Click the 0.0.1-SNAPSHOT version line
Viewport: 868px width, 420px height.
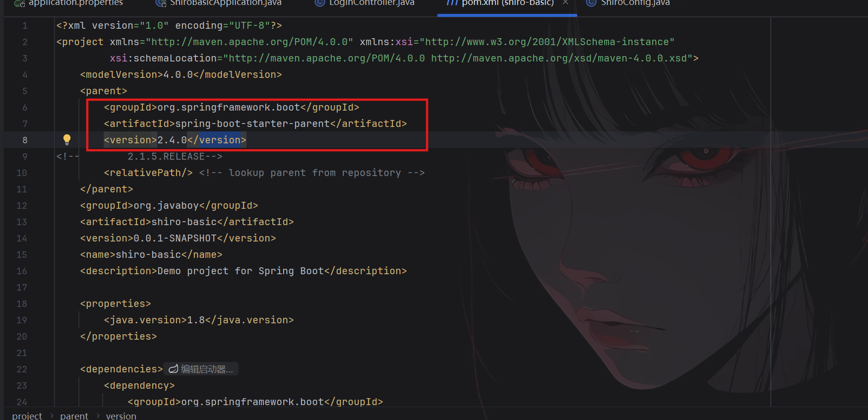(178, 238)
